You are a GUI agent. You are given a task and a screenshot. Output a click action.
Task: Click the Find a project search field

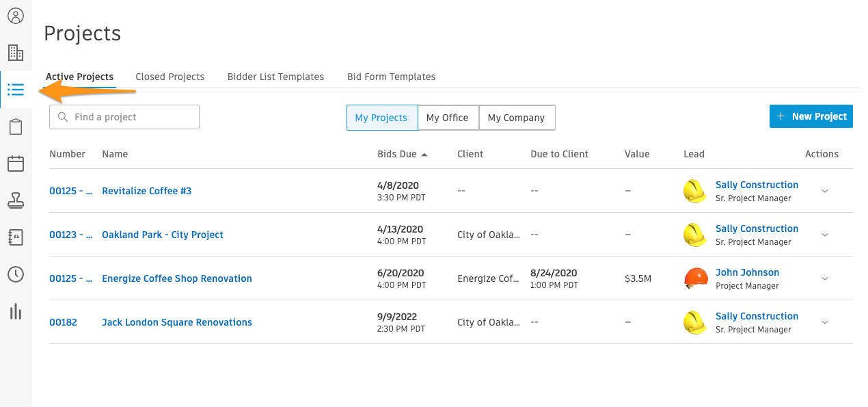click(x=124, y=117)
